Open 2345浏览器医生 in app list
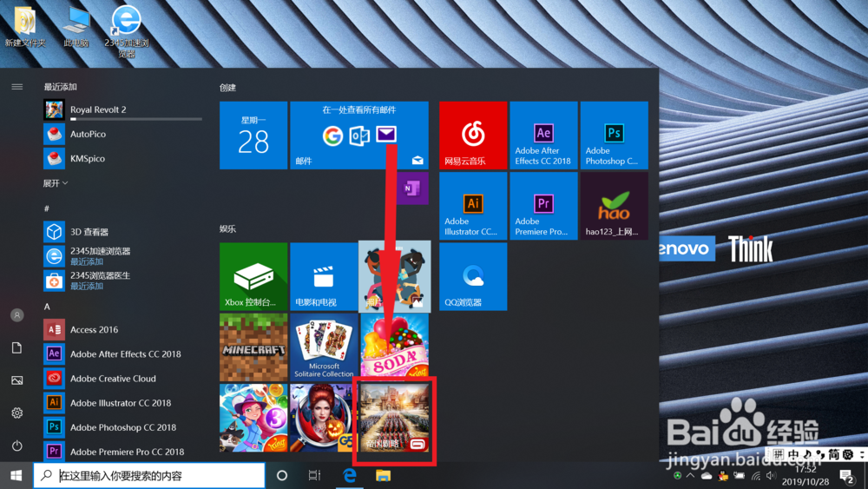 pyautogui.click(x=123, y=281)
